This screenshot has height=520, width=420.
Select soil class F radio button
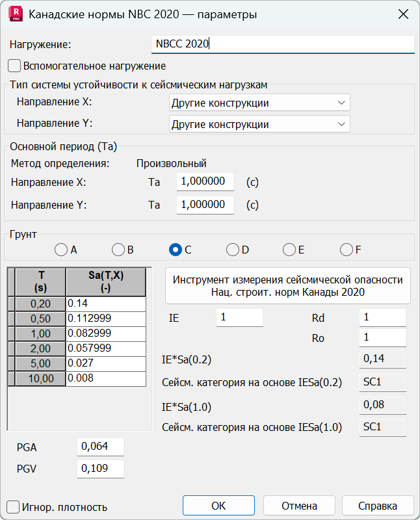(x=347, y=250)
